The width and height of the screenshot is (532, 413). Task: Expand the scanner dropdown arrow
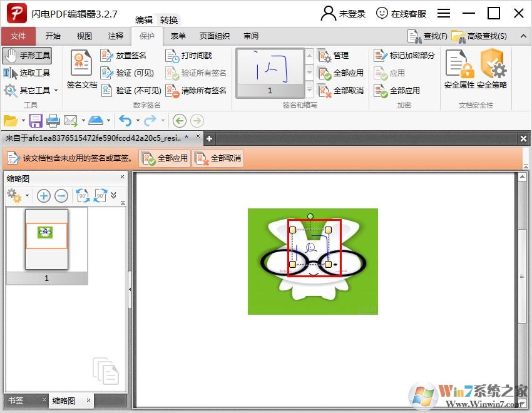tap(108, 120)
